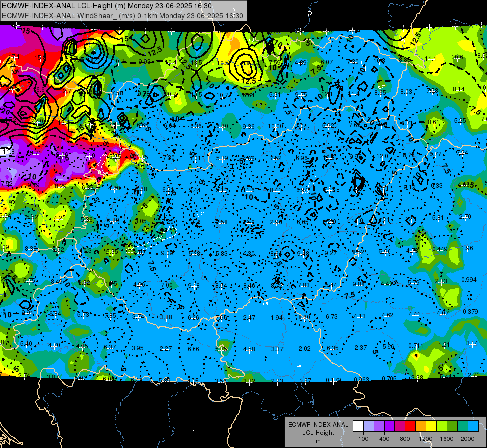
Task: Click the shear value "5.81"
Action: pos(438,218)
